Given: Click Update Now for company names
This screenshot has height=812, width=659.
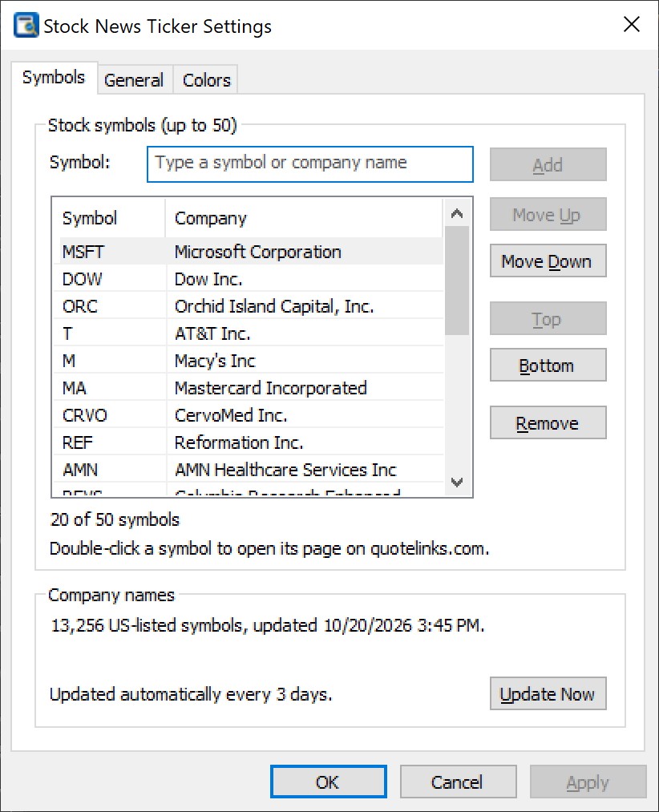Looking at the screenshot, I should (x=548, y=693).
